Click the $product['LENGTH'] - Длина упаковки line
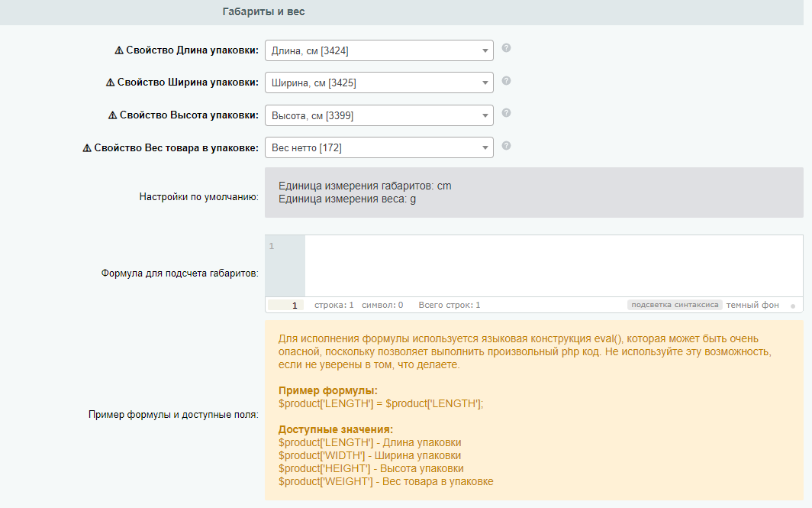812x508 pixels. pos(369,443)
